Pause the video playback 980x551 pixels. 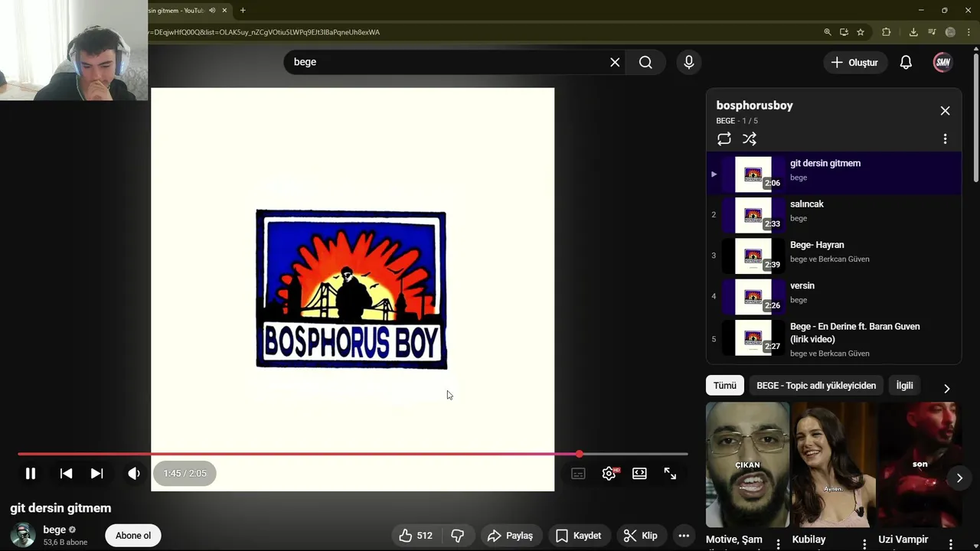(31, 474)
